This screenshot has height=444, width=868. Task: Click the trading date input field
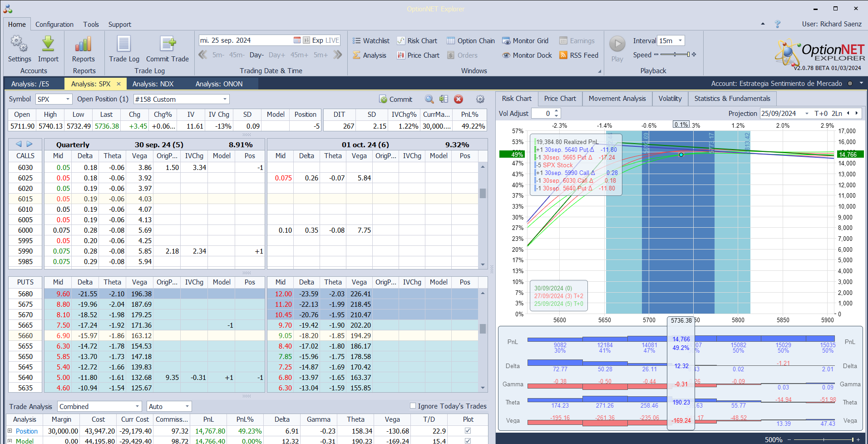point(246,40)
